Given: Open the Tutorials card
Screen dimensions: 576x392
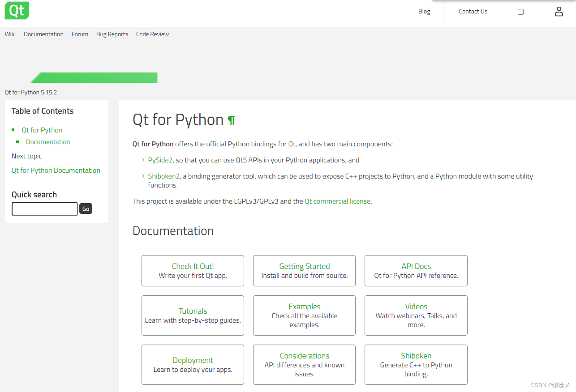Looking at the screenshot, I should tap(193, 315).
